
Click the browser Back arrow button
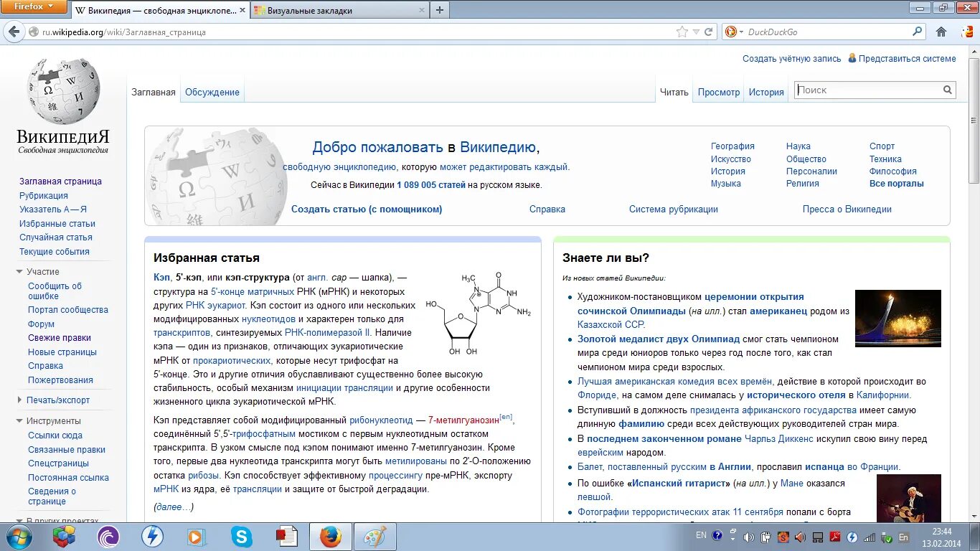[x=14, y=32]
